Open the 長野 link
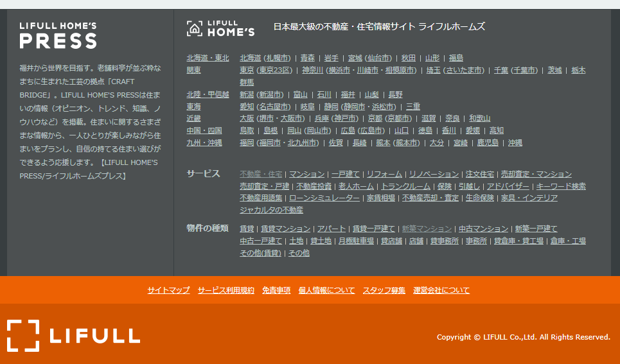 395,94
